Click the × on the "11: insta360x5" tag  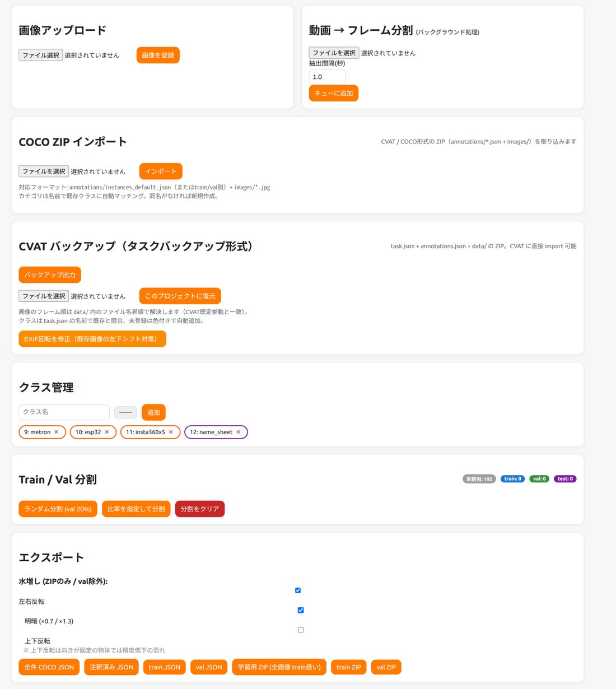coord(171,432)
